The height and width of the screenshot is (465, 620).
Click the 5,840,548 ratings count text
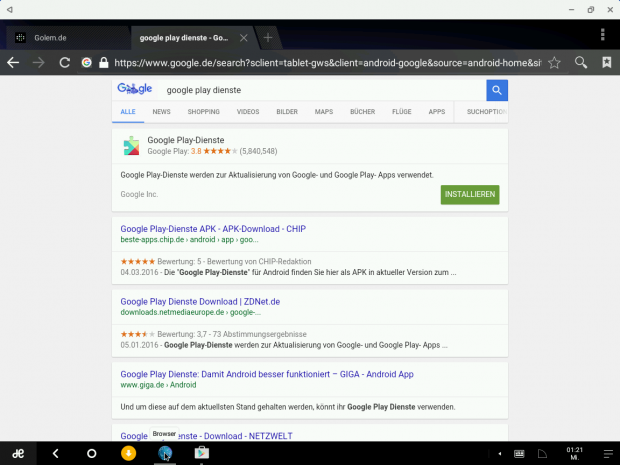[258, 151]
